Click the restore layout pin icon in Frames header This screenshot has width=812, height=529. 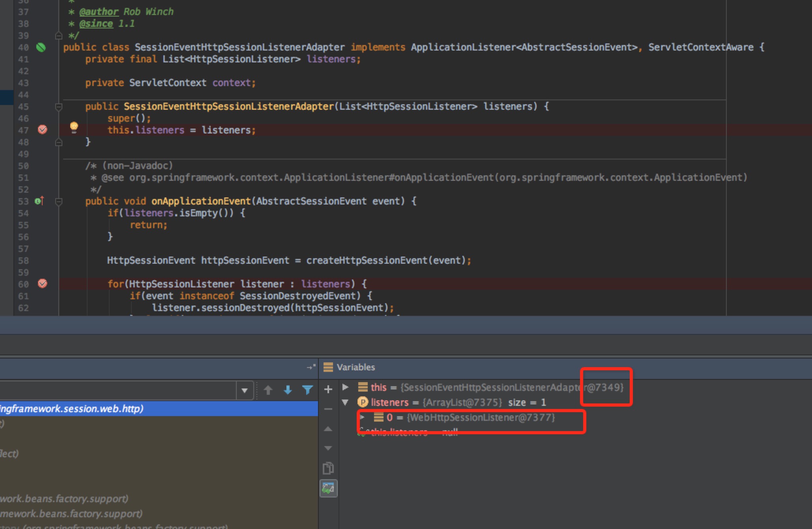pyautogui.click(x=311, y=367)
